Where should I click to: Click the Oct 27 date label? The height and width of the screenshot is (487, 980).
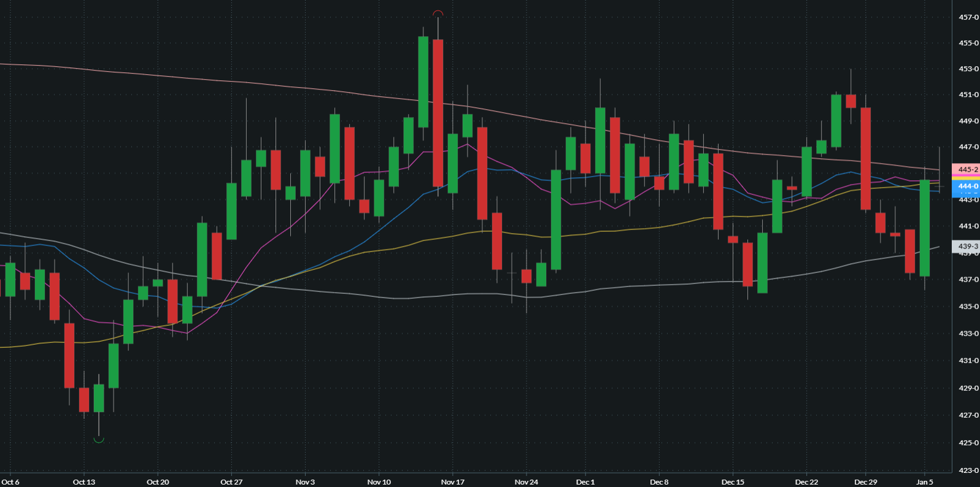click(231, 482)
